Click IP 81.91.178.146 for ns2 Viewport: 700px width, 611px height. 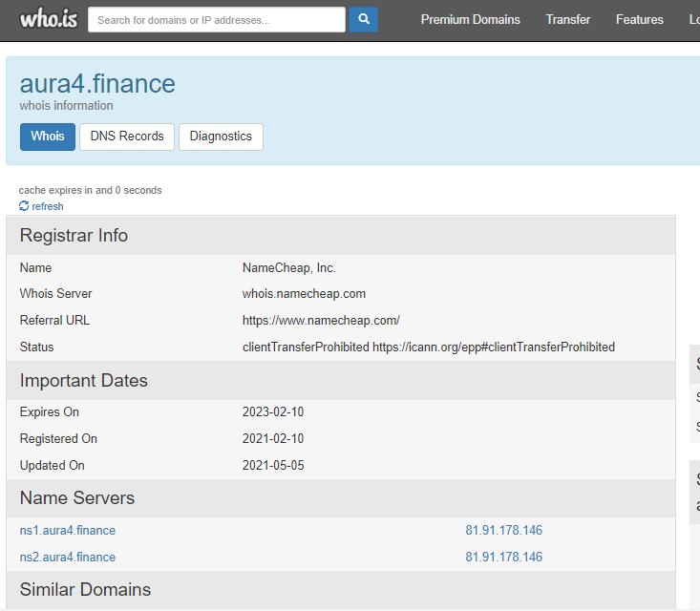click(x=504, y=557)
